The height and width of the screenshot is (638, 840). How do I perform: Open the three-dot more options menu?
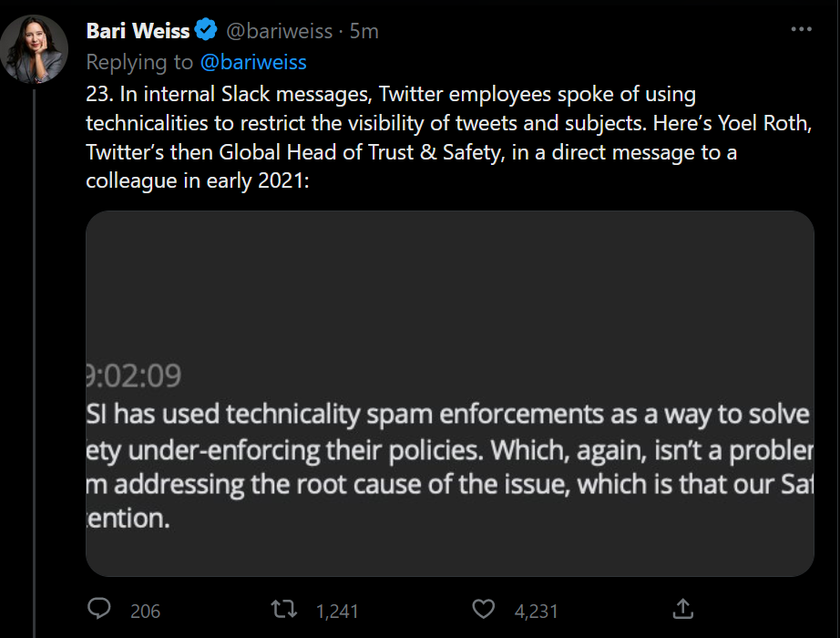(x=801, y=29)
